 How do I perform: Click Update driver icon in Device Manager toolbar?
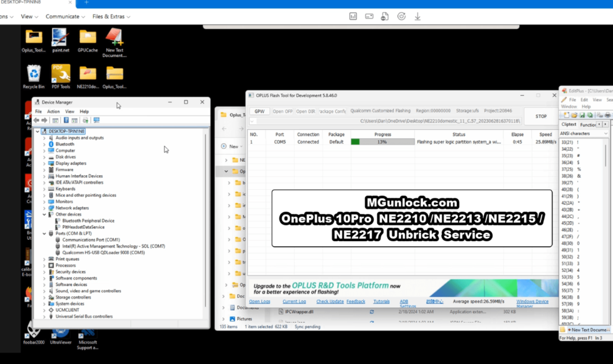[x=85, y=120]
